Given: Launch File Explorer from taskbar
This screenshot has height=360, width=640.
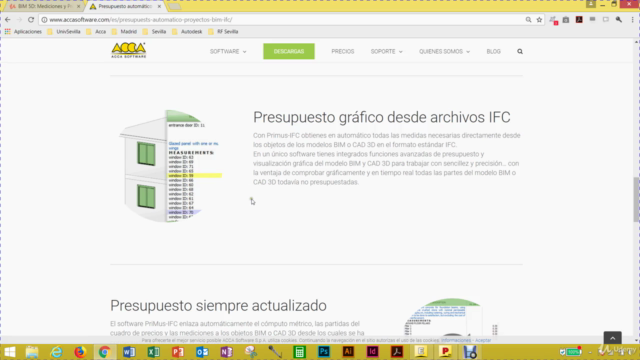Looking at the screenshot, I should coord(32,352).
